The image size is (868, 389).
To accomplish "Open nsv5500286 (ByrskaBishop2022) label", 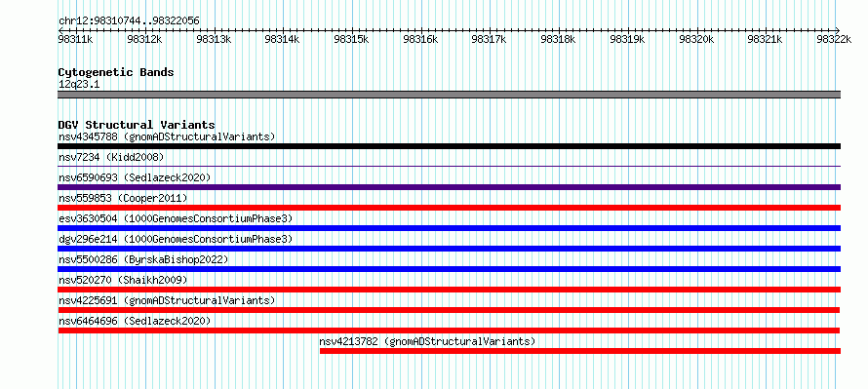I will click(x=143, y=259).
